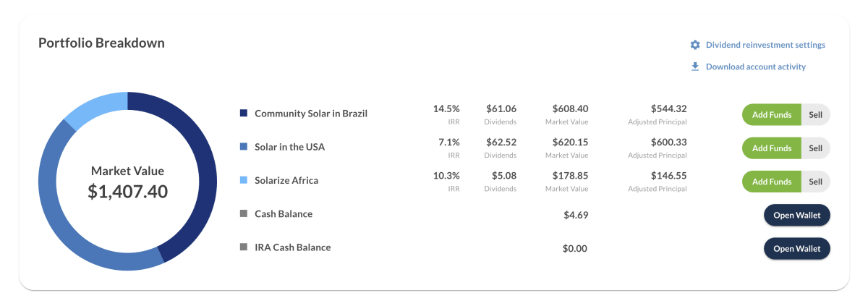Open Download account activity link

(755, 67)
